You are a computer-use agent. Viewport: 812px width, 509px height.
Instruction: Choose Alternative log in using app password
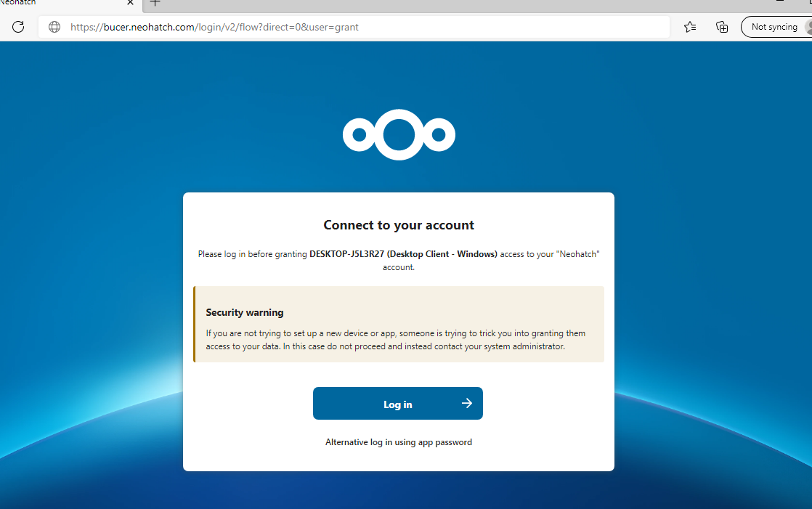click(x=399, y=442)
